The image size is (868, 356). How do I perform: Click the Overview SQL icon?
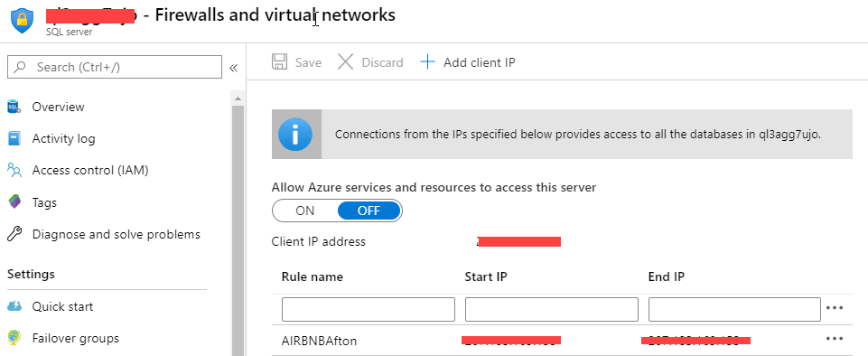pyautogui.click(x=14, y=107)
